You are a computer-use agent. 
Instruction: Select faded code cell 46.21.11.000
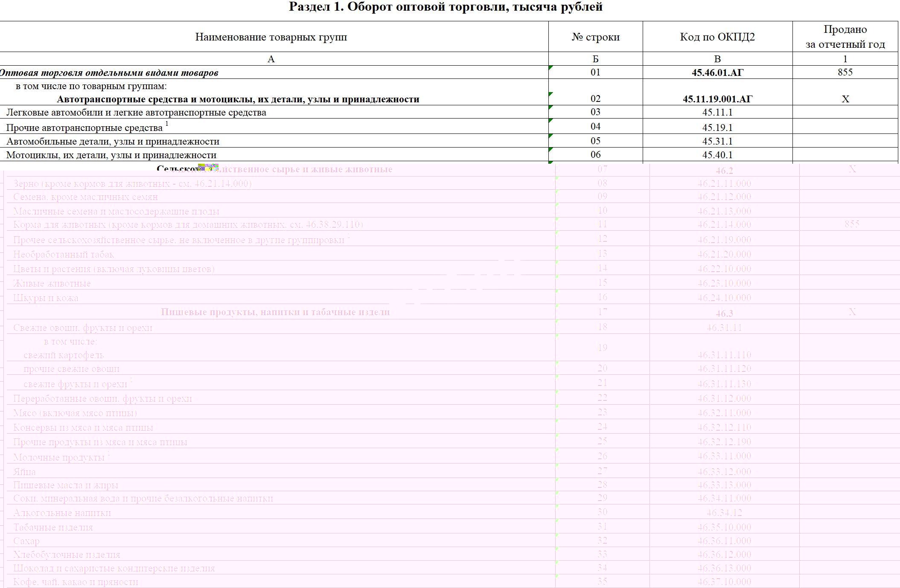tap(724, 184)
